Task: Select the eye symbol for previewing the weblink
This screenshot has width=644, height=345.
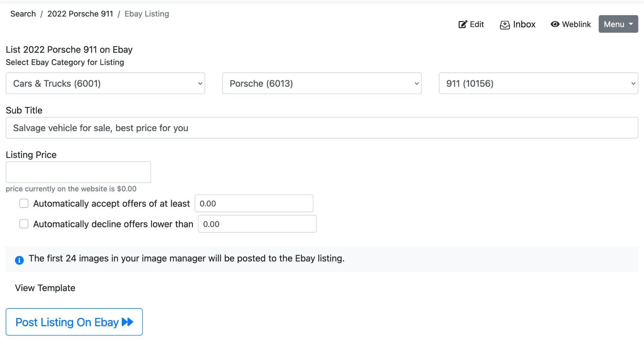Action: click(555, 24)
